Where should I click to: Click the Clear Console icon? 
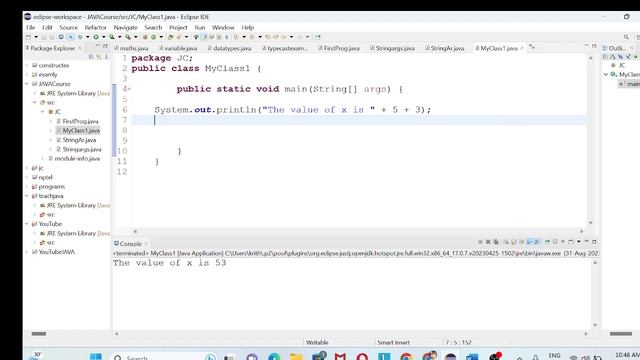click(x=506, y=242)
